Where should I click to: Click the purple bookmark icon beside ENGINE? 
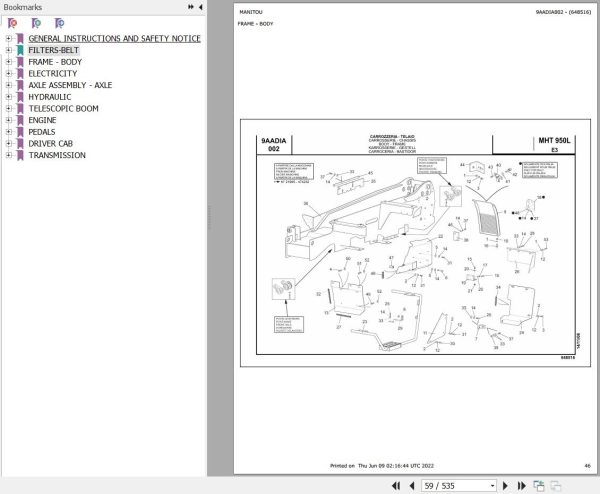[x=20, y=120]
